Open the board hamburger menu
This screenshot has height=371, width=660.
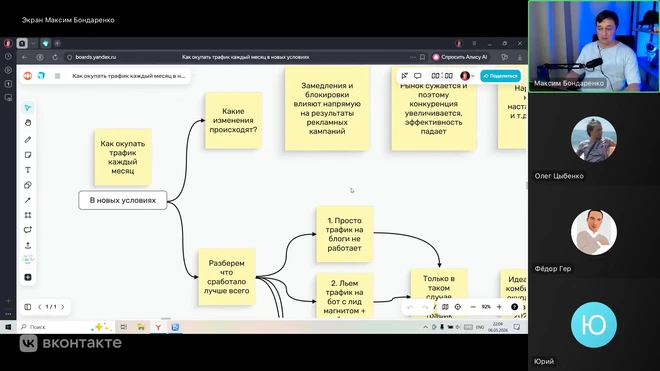click(x=58, y=76)
